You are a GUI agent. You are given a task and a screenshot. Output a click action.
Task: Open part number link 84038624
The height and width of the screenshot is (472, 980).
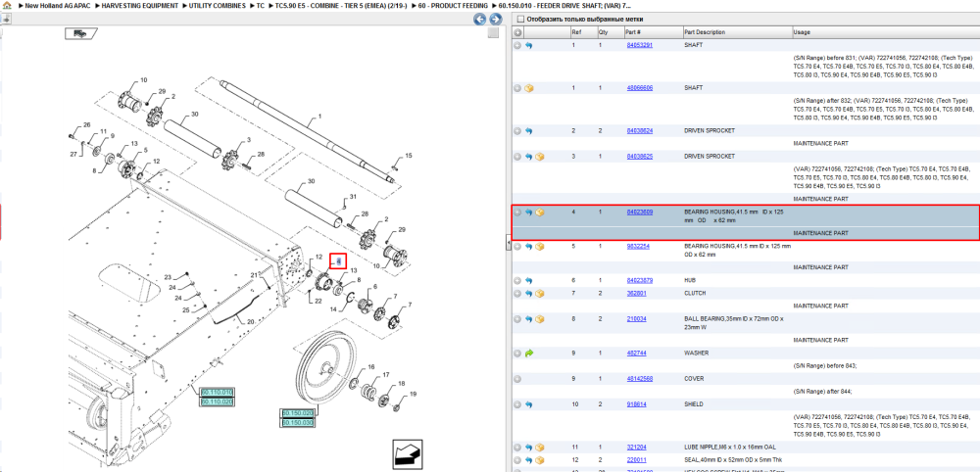pos(639,131)
